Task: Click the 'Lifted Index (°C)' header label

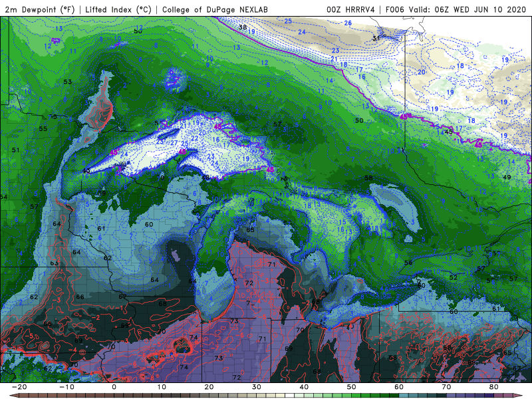Action: (118, 9)
